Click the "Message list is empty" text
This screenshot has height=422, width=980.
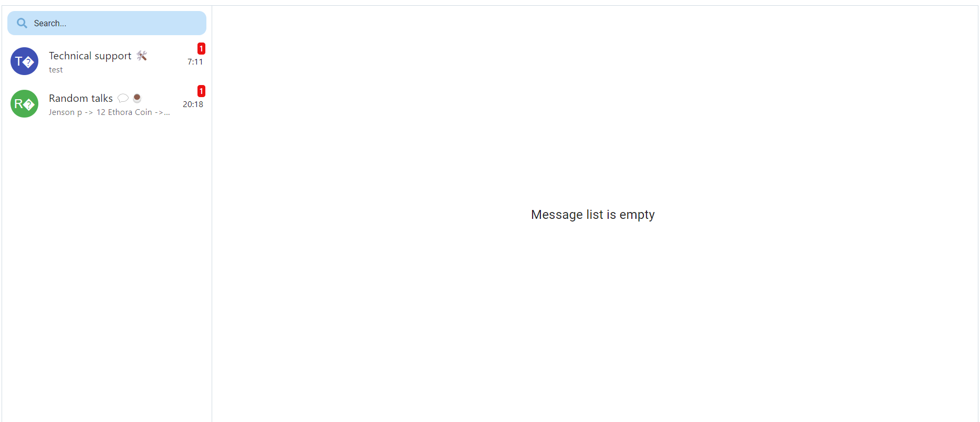[x=593, y=215]
